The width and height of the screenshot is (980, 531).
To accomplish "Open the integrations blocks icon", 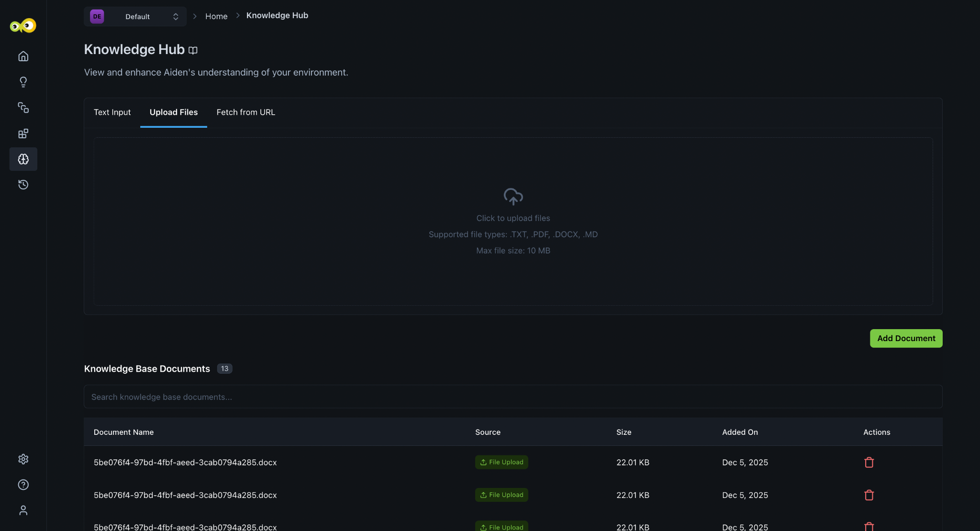I will point(23,133).
